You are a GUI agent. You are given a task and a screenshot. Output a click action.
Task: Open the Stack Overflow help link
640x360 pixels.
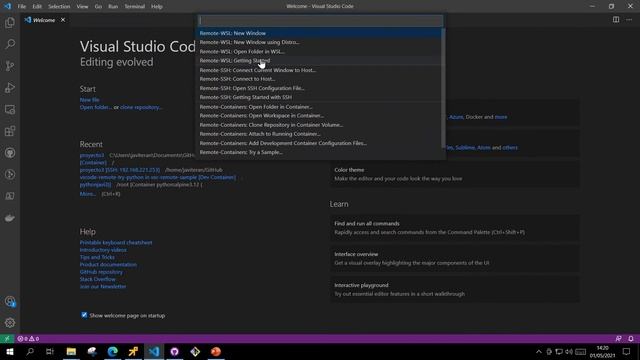point(98,279)
